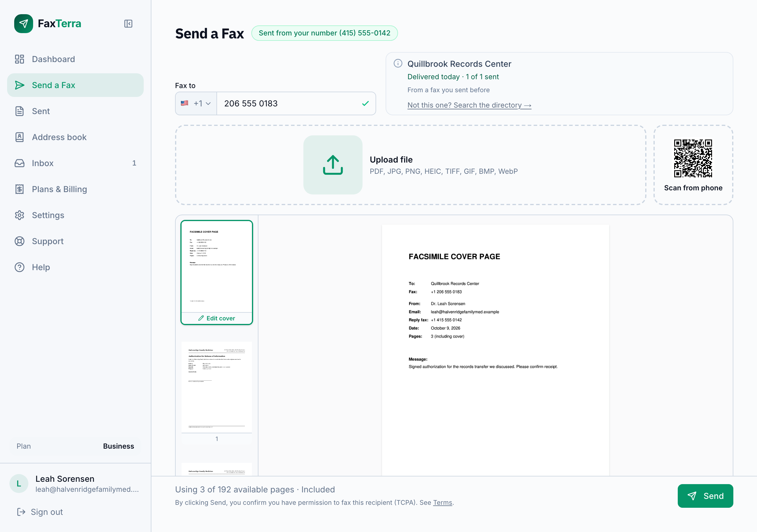The image size is (757, 532).
Task: Click the Scan from phone QR code
Action: [x=693, y=158]
